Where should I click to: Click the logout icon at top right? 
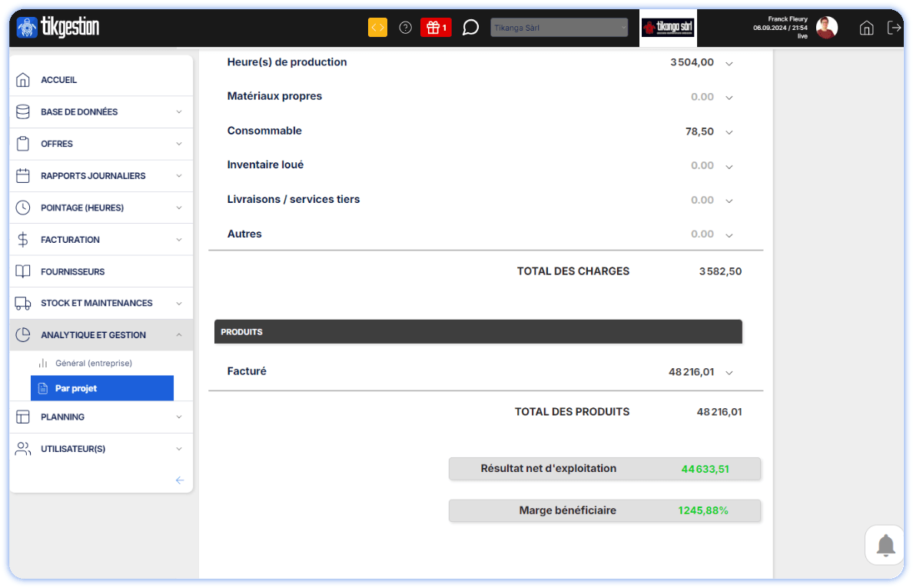894,28
